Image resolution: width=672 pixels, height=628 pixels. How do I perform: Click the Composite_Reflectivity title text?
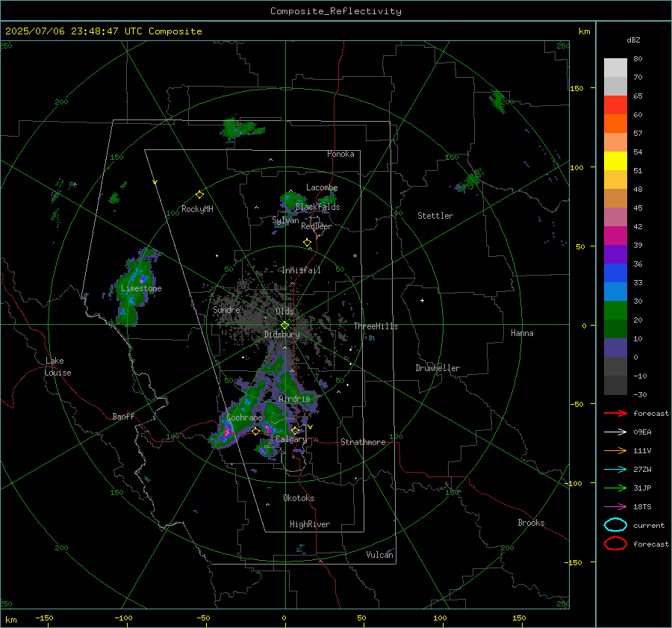(x=336, y=11)
